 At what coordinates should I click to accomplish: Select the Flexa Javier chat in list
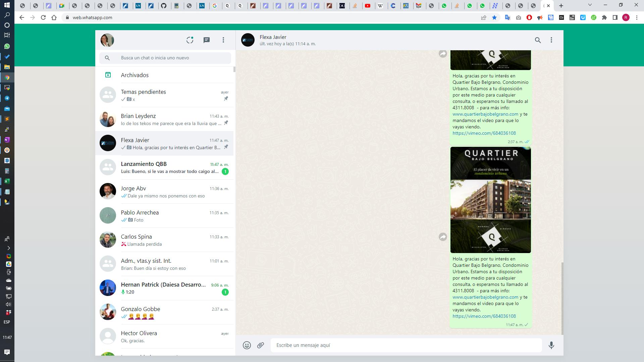(164, 143)
